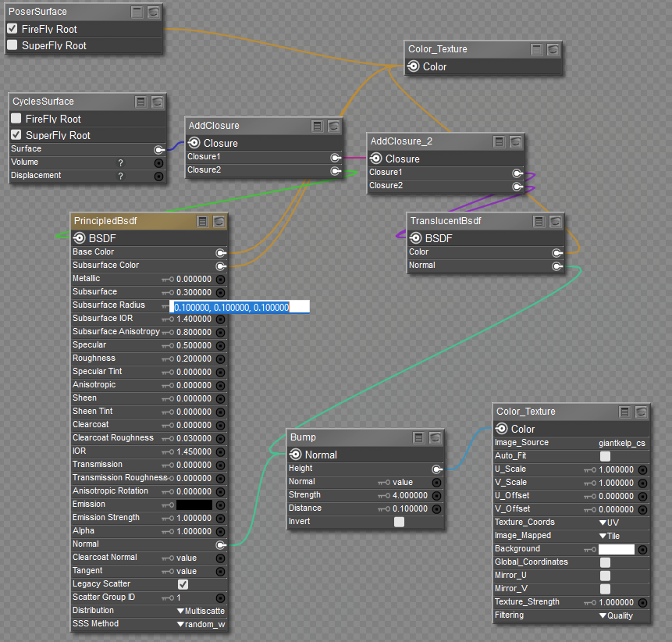This screenshot has width=672, height=642.
Task: Click Image_Source giantkelp_cs file name
Action: tap(622, 444)
